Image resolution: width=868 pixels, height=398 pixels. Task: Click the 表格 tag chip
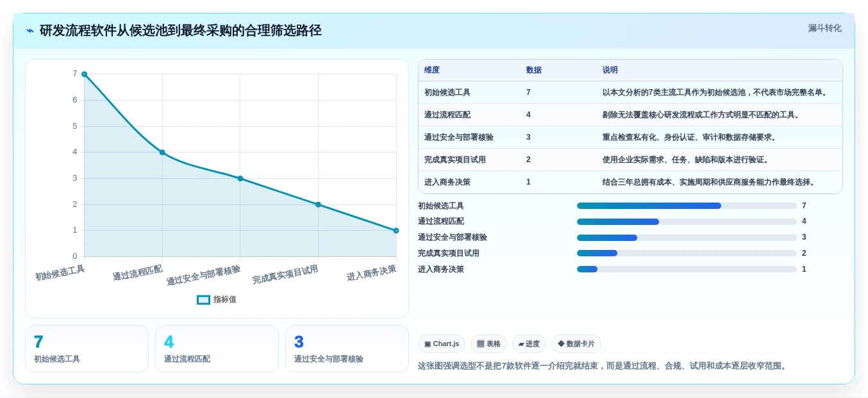pyautogui.click(x=488, y=344)
